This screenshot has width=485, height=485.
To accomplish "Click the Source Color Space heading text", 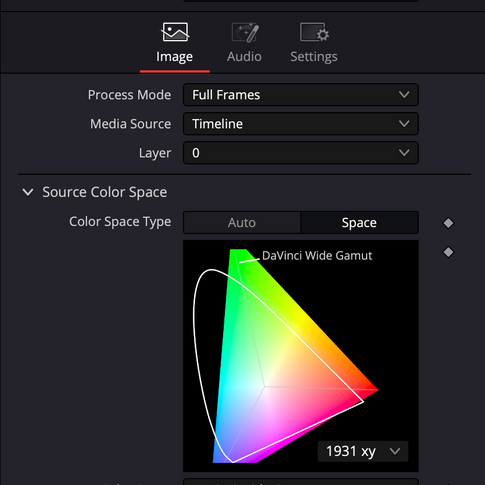I will (105, 192).
